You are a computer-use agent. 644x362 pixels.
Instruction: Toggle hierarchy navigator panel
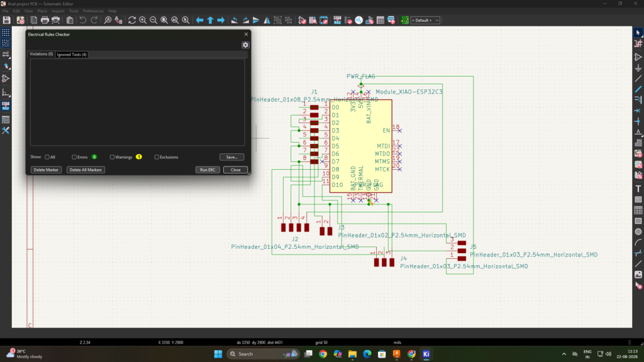[6, 120]
